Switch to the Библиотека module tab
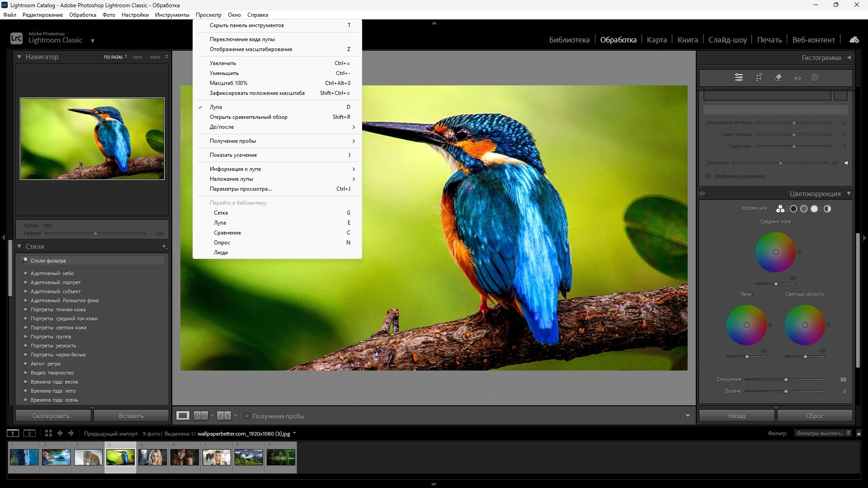This screenshot has height=488, width=868. pyautogui.click(x=569, y=40)
